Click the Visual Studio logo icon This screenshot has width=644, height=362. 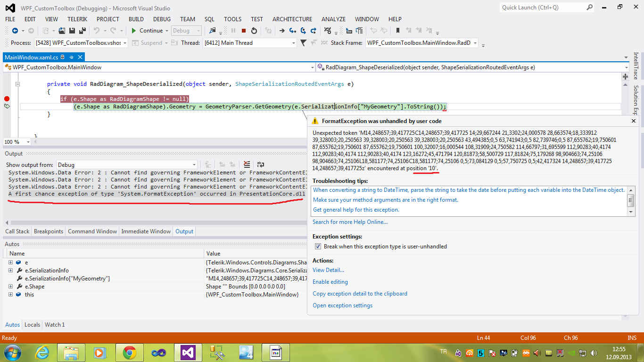point(10,8)
